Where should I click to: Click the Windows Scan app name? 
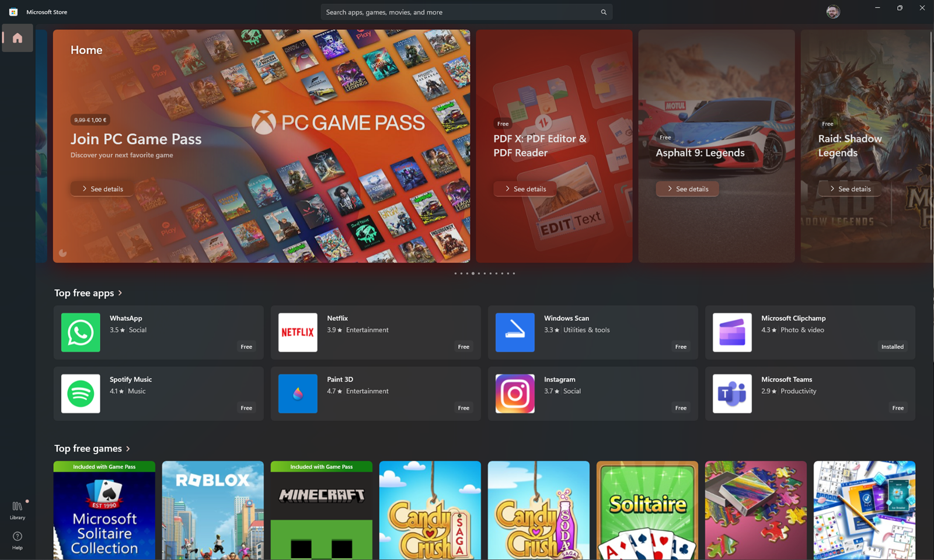(566, 318)
